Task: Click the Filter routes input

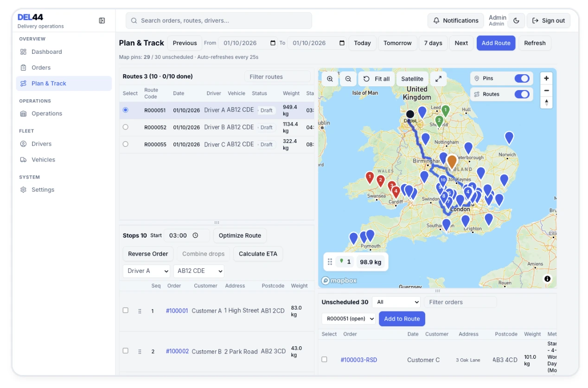Action: 277,77
